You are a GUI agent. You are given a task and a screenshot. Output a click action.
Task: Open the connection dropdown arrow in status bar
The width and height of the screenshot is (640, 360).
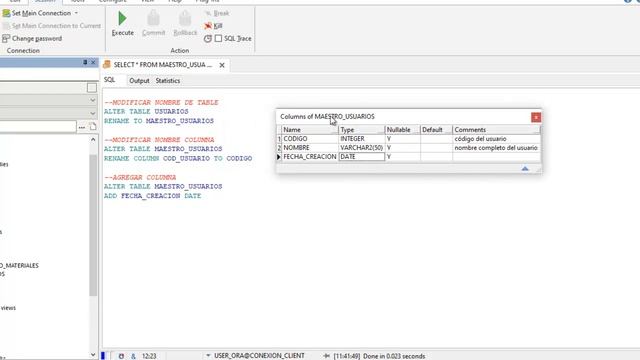click(208, 356)
